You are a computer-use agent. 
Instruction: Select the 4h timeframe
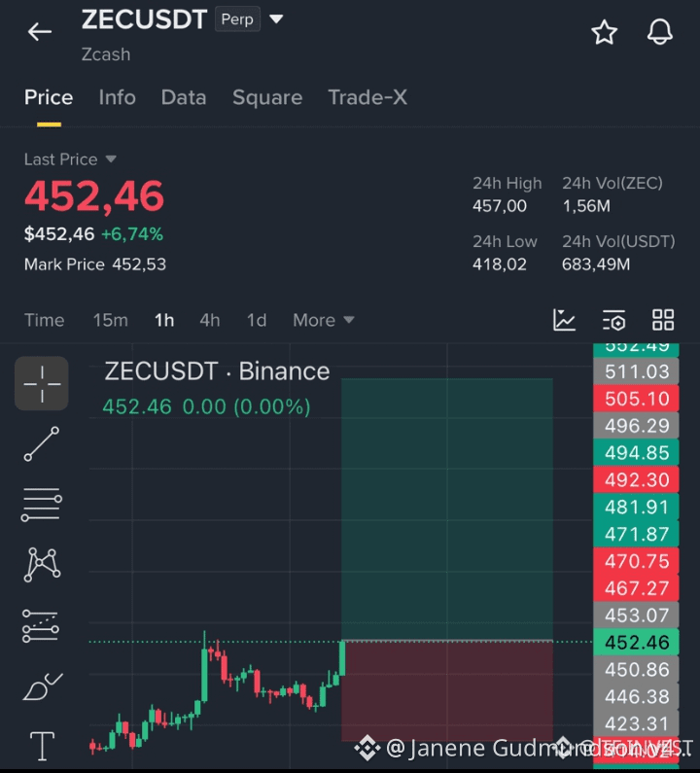tap(209, 321)
